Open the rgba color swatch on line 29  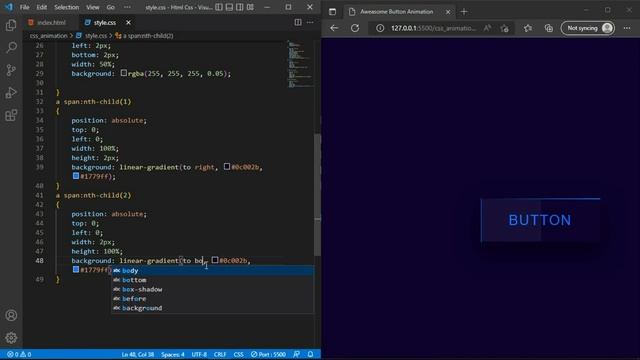tap(124, 73)
